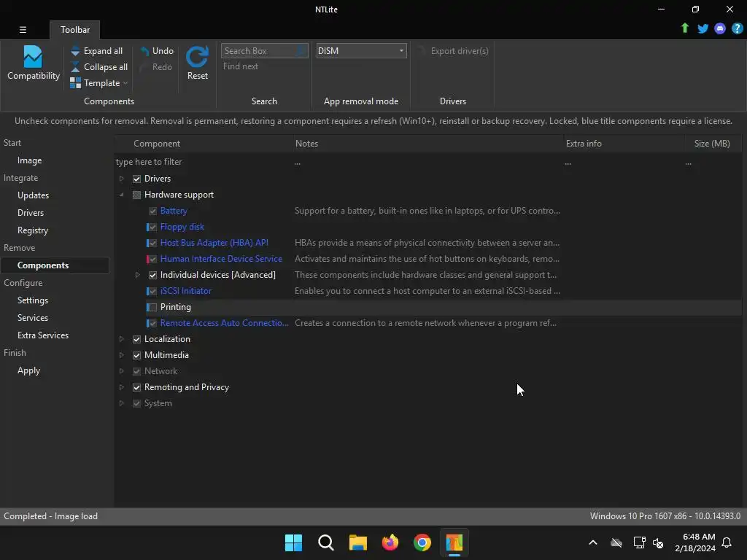Screen dimensions: 747x560
Task: Launch Firefox from taskbar
Action: click(390, 542)
